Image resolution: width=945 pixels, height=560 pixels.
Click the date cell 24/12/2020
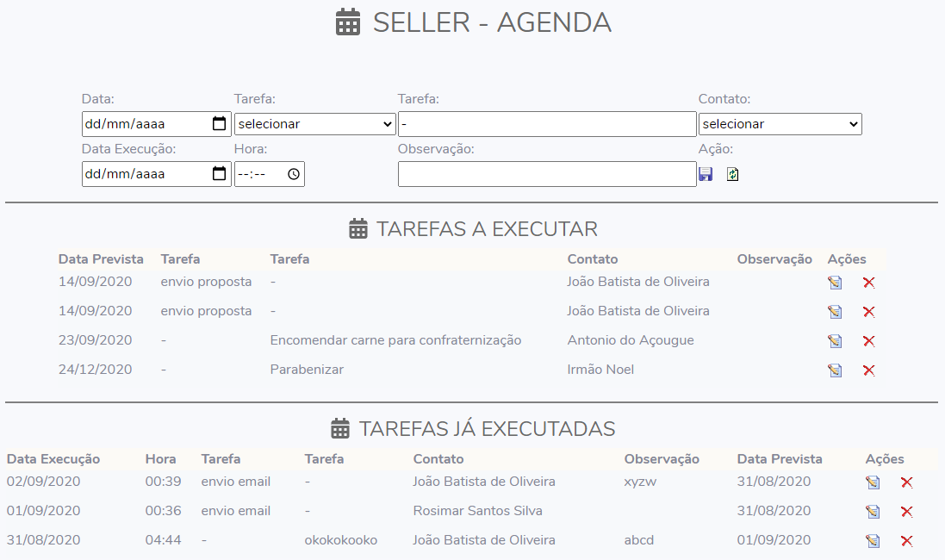[96, 370]
